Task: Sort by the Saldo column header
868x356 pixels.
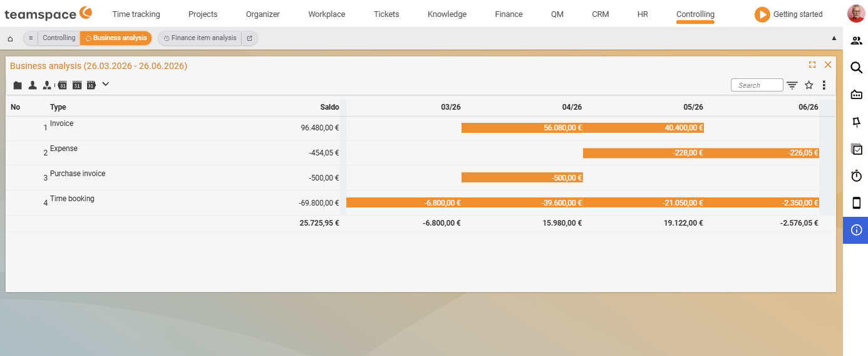Action: [329, 107]
